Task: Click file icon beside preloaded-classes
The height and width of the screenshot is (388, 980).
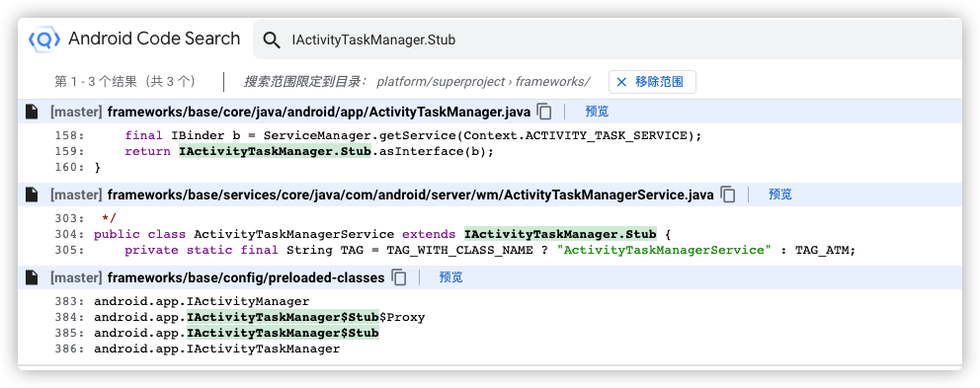Action: pos(32,277)
